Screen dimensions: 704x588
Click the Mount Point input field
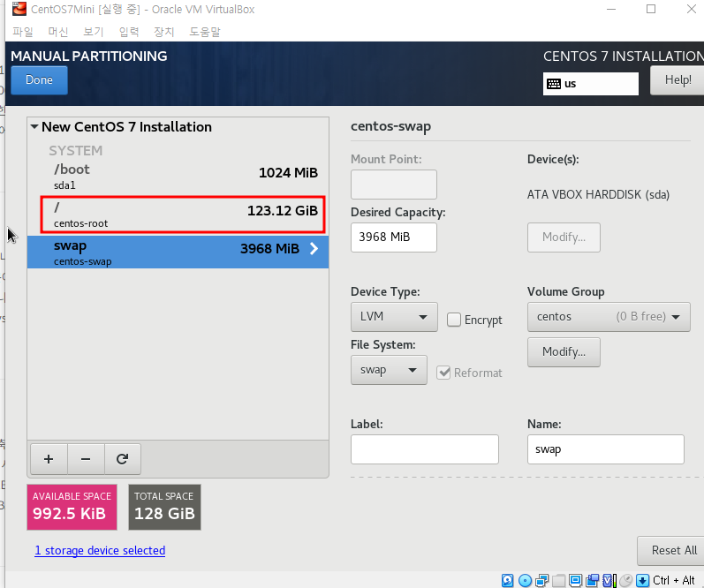click(x=394, y=184)
